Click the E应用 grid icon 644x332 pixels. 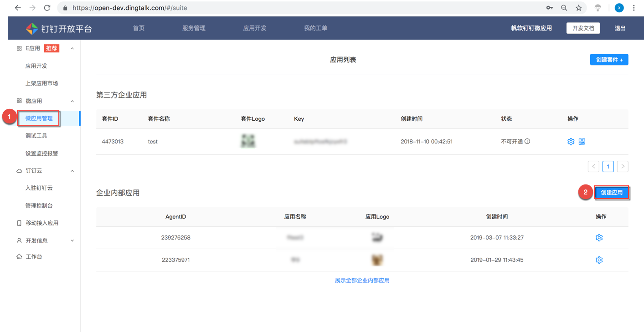[19, 48]
